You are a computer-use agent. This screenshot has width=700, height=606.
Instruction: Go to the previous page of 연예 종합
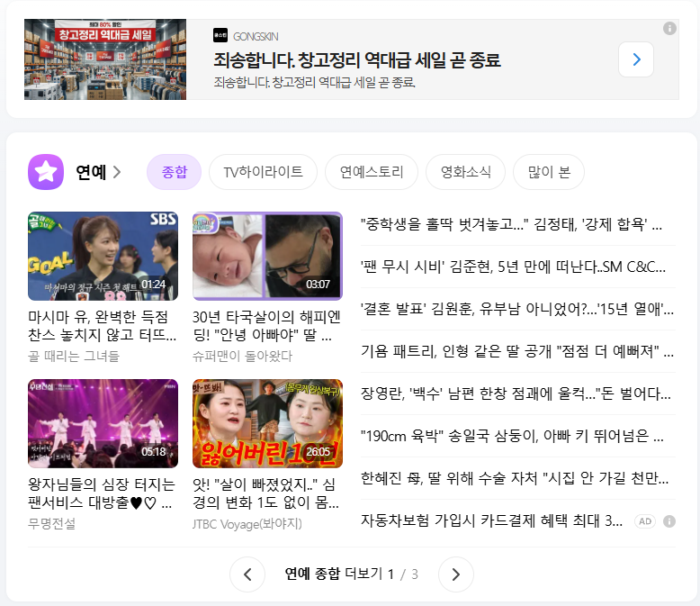pos(247,574)
